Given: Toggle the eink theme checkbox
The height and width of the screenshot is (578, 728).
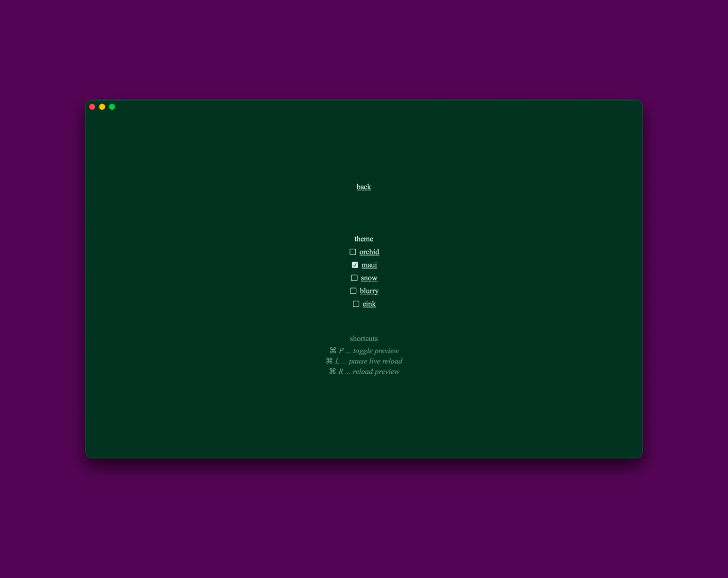Looking at the screenshot, I should pos(356,304).
